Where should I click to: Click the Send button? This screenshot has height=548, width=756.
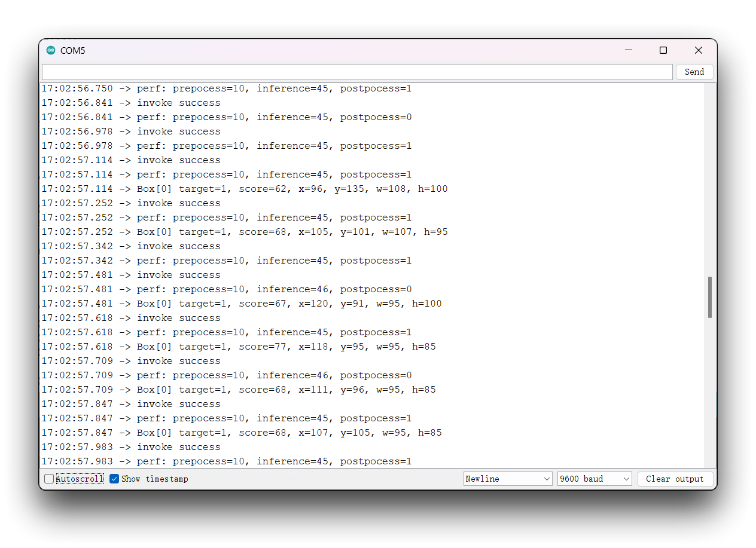point(694,72)
